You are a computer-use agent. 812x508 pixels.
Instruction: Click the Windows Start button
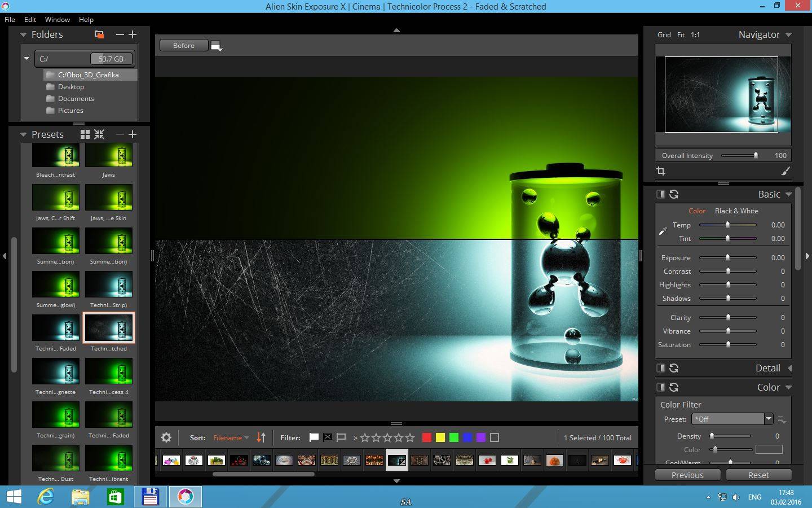click(x=14, y=497)
